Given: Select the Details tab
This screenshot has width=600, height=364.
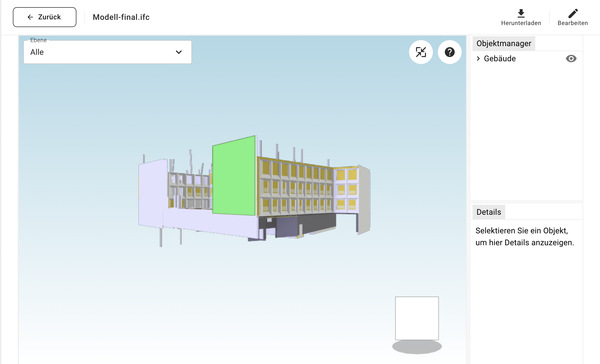Looking at the screenshot, I should tap(488, 212).
